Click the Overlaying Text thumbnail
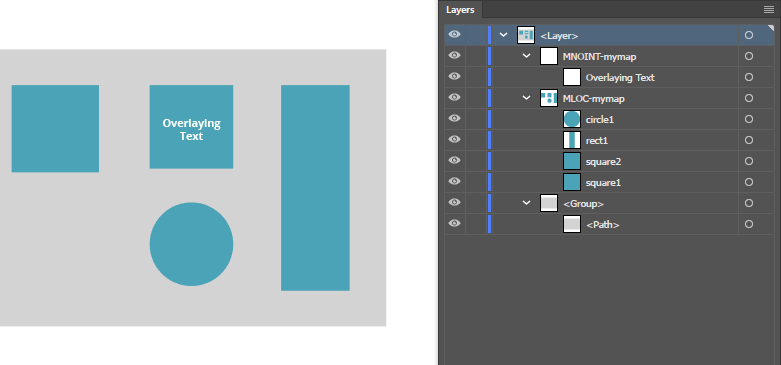This screenshot has width=781, height=365. coord(572,77)
